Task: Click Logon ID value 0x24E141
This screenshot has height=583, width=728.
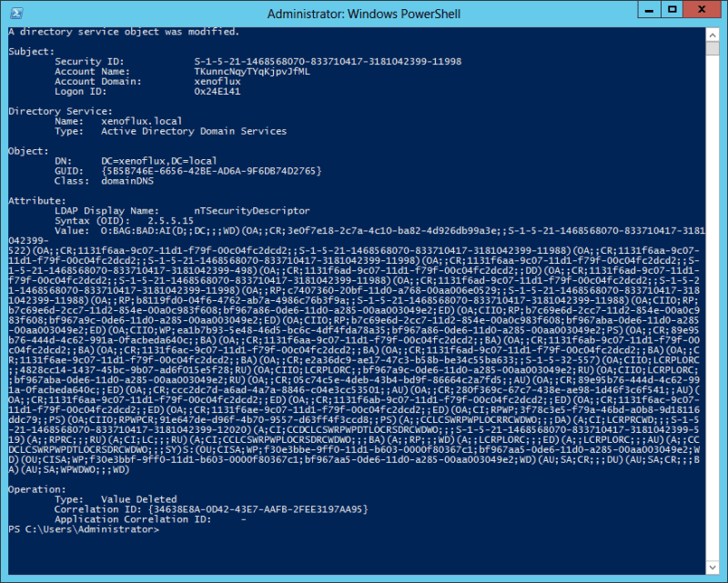Action: pos(217,92)
